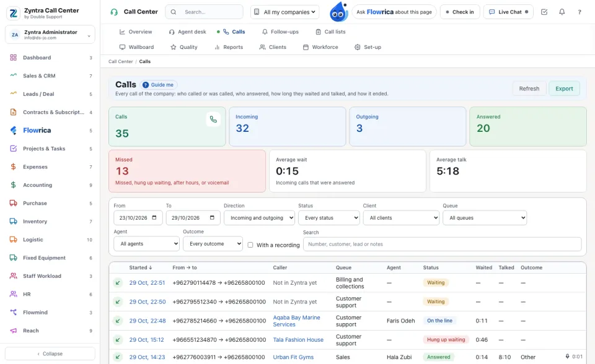Click incoming-call arrow icon for 15:12 call
This screenshot has height=364, width=595.
click(x=118, y=340)
